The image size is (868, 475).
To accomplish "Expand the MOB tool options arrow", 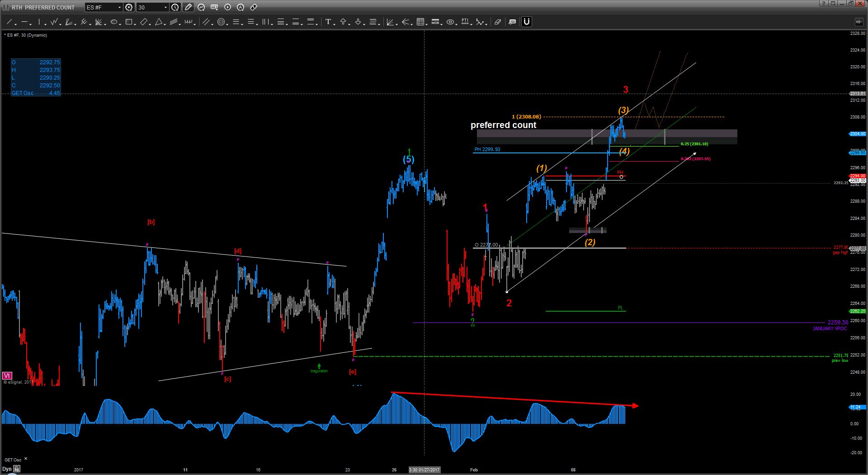I will (x=442, y=24).
